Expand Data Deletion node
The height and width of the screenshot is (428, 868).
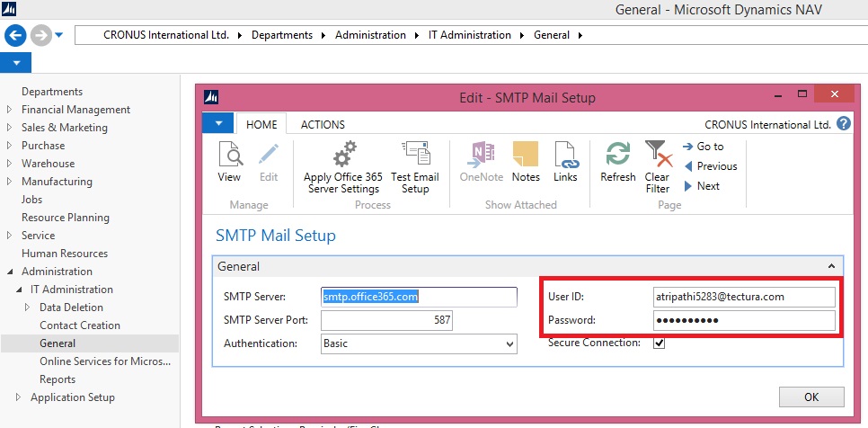click(28, 308)
